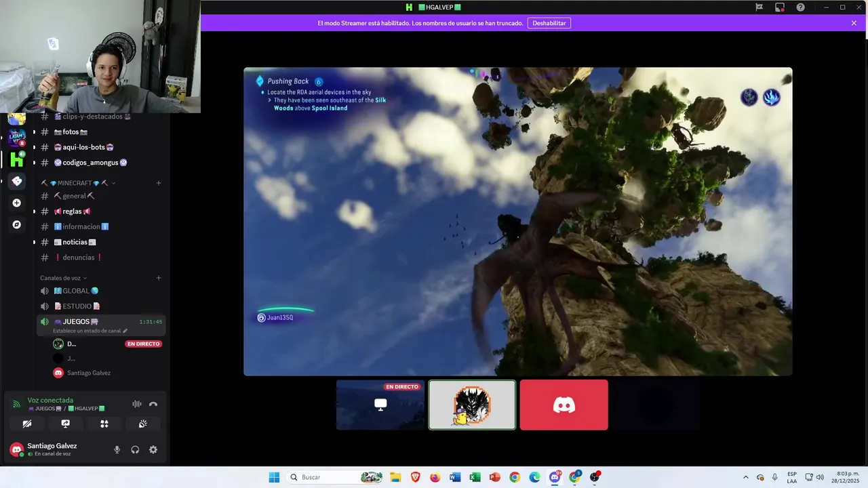
Task: Open Voz conectada connection details
Action: 50,401
